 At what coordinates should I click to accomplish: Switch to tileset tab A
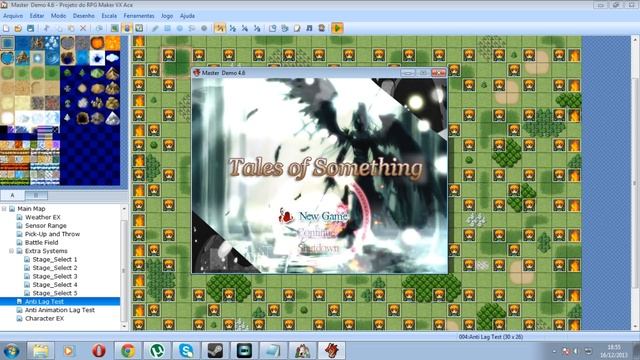tap(12, 195)
